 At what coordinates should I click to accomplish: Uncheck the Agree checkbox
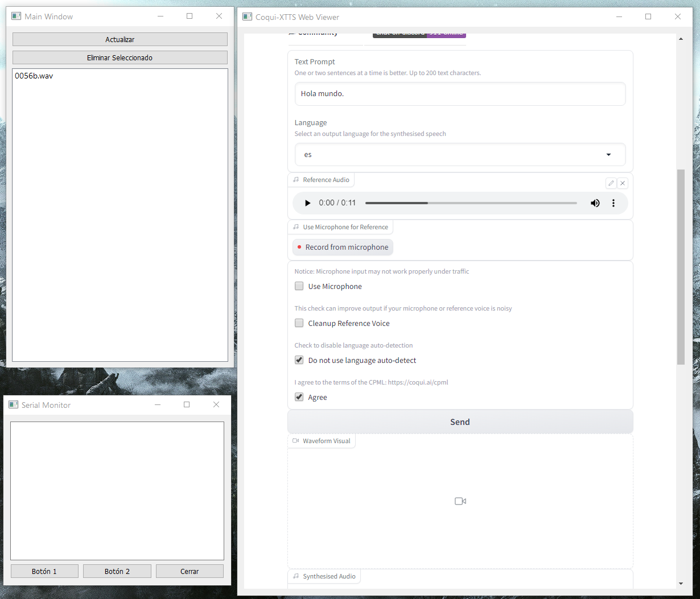(299, 397)
